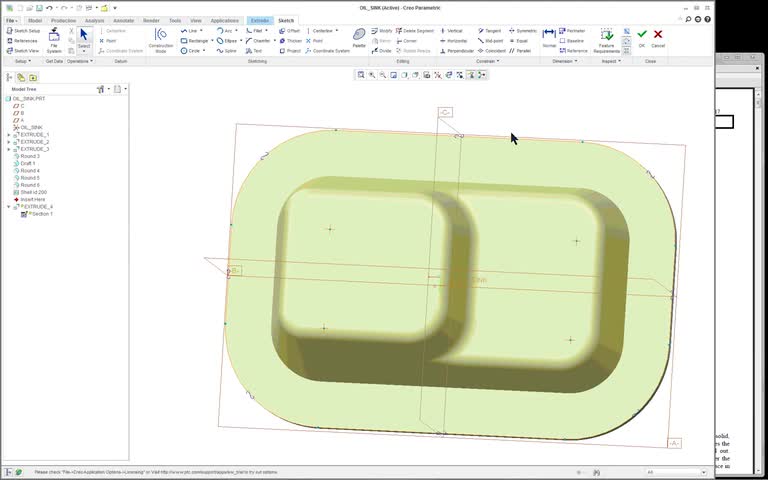
Task: Switch to the Annotate tab
Action: (x=123, y=21)
